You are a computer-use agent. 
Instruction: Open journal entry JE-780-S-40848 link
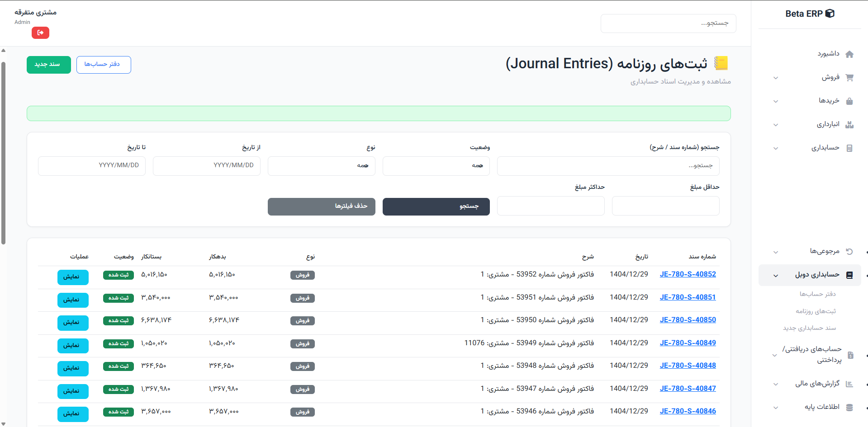coord(688,366)
